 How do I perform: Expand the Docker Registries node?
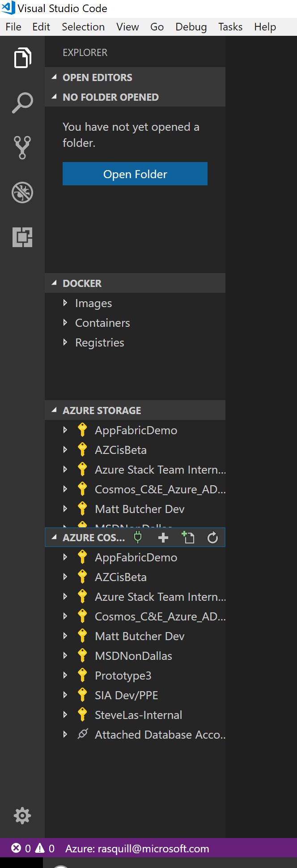[x=65, y=342]
